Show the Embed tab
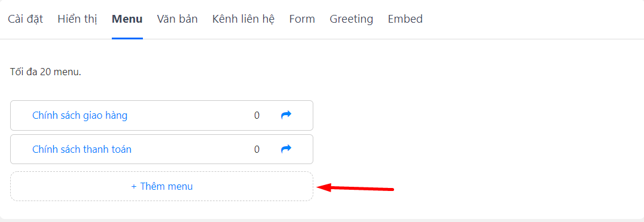 [x=405, y=19]
